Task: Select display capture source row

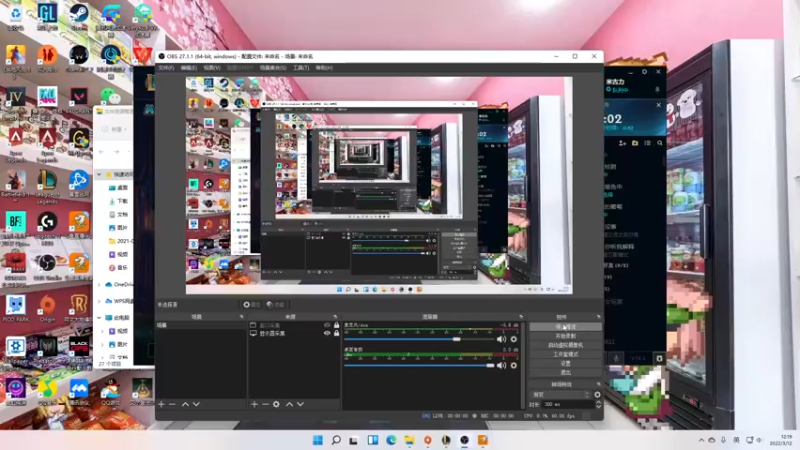Action: [294, 333]
